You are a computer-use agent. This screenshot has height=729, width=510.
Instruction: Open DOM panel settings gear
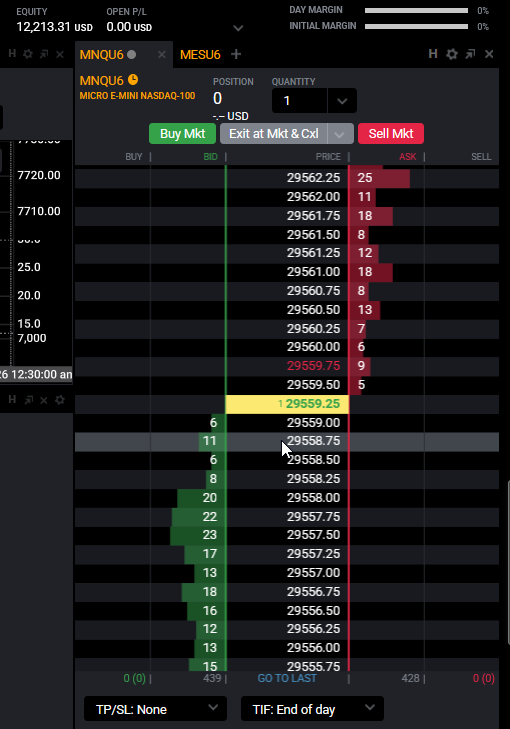pos(451,54)
